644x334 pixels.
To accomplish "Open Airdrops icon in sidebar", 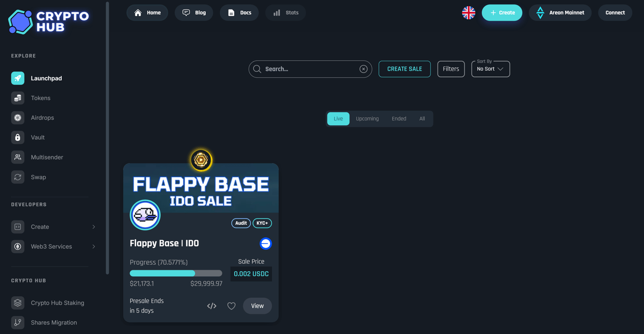I will pyautogui.click(x=18, y=118).
